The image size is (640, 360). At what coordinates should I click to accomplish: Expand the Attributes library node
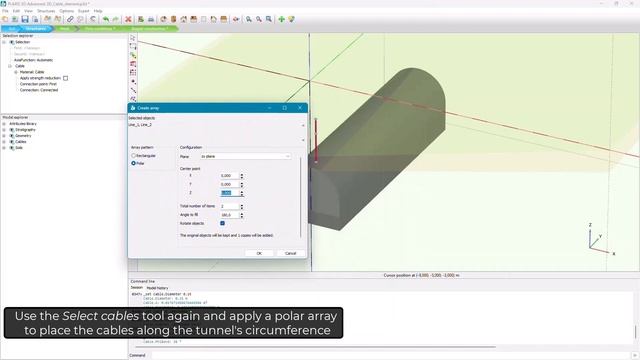4,124
